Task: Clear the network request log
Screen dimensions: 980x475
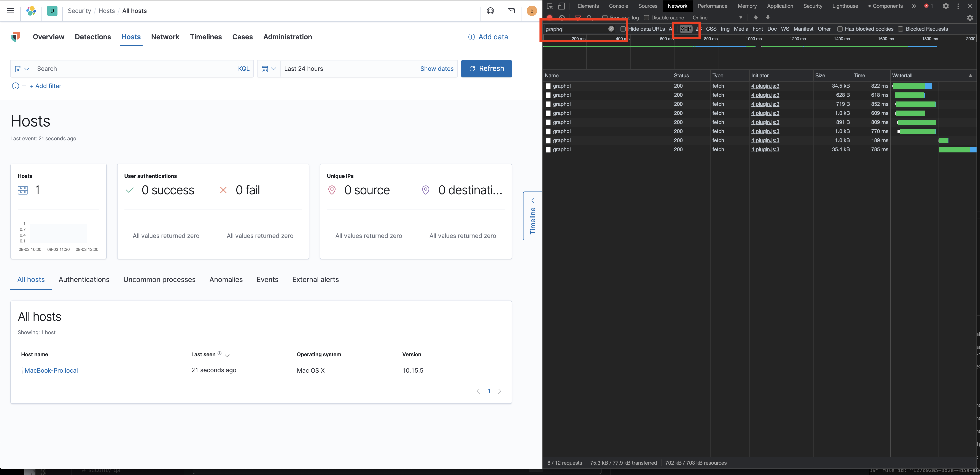Action: (x=562, y=17)
